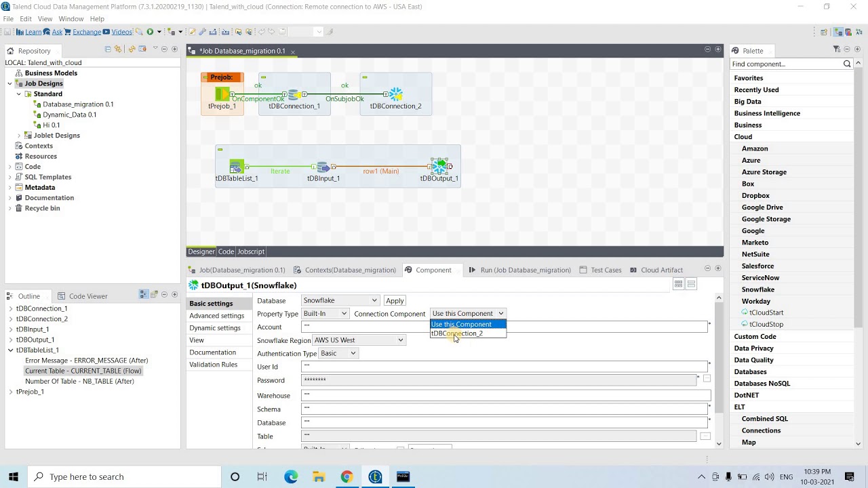Click the Save icon in the toolbar
This screenshot has width=868, height=488.
pyautogui.click(x=7, y=32)
